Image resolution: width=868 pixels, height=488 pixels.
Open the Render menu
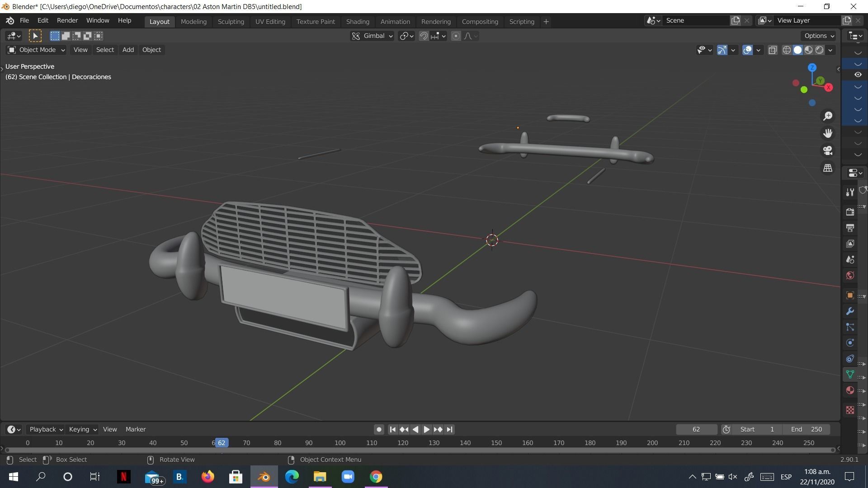[x=67, y=21]
